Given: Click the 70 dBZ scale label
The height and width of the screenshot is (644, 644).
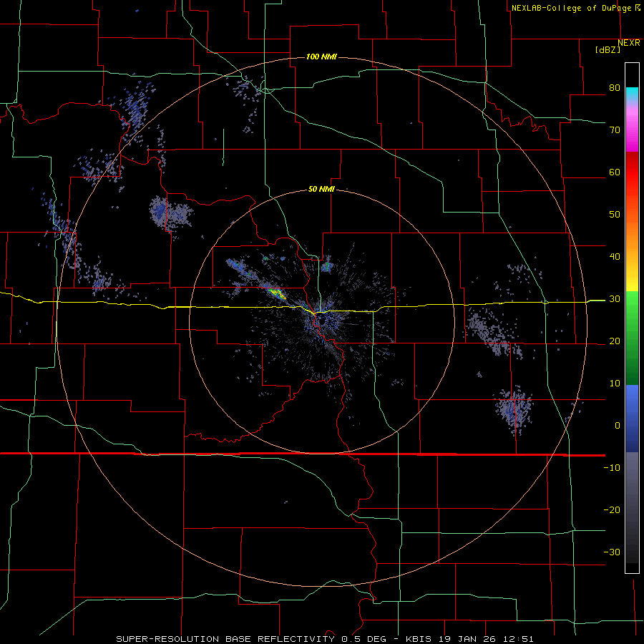Looking at the screenshot, I should [x=615, y=130].
